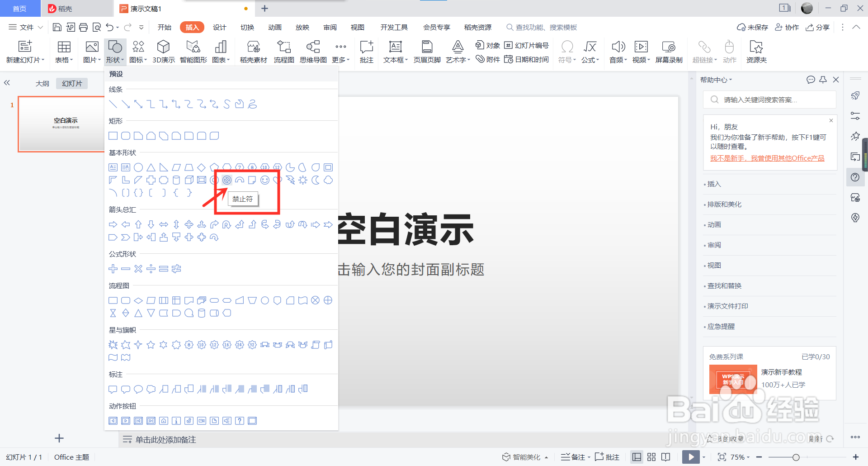Start slideshow with the play button
This screenshot has height=466, width=868.
click(691, 457)
